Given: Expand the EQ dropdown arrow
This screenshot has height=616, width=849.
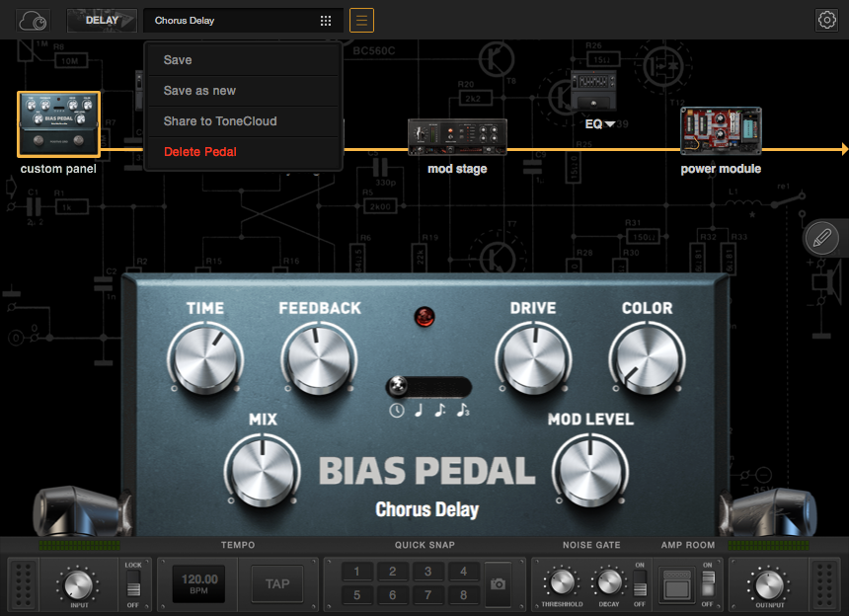Looking at the screenshot, I should click(610, 124).
